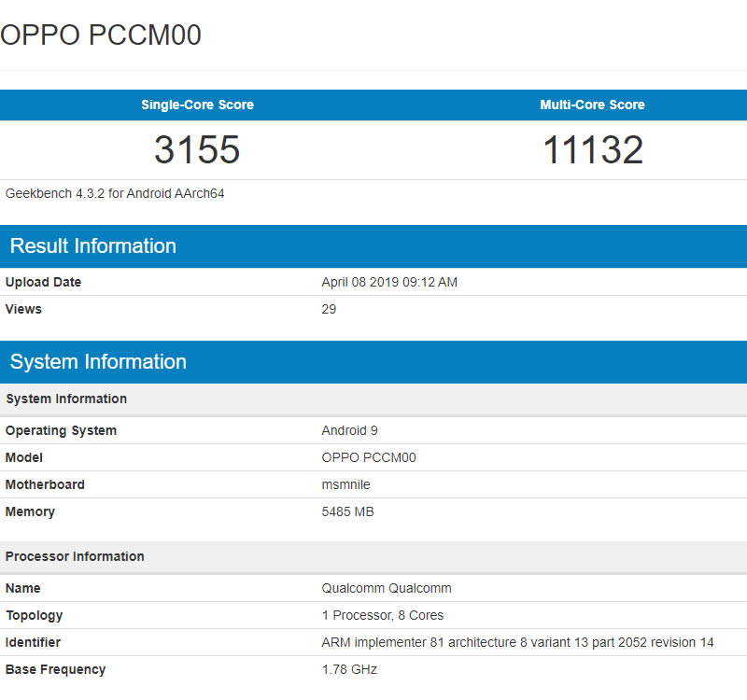Click the Views count value 29

[329, 309]
